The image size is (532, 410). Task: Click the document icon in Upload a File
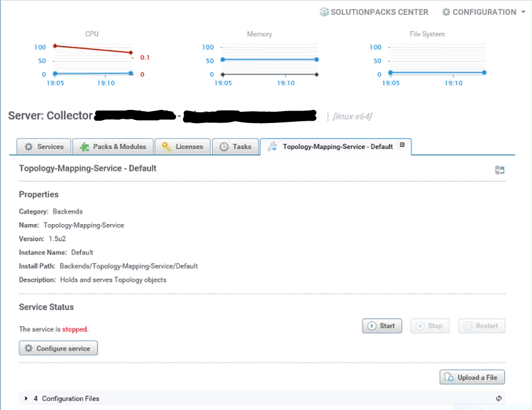tap(449, 377)
